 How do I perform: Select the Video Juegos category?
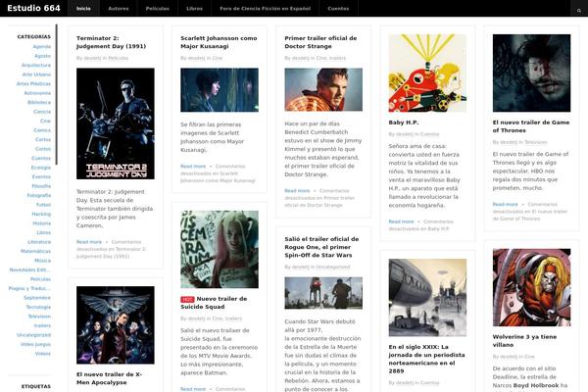35,344
